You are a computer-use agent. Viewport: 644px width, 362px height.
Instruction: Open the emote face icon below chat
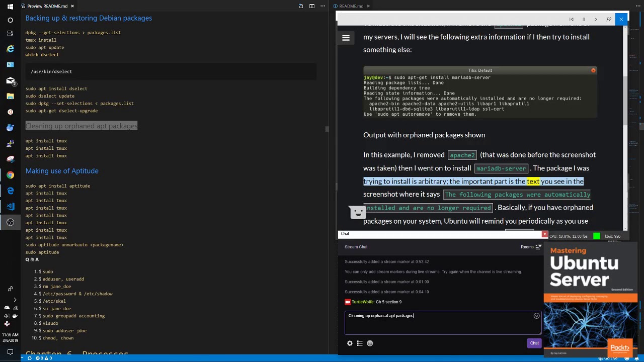click(370, 343)
